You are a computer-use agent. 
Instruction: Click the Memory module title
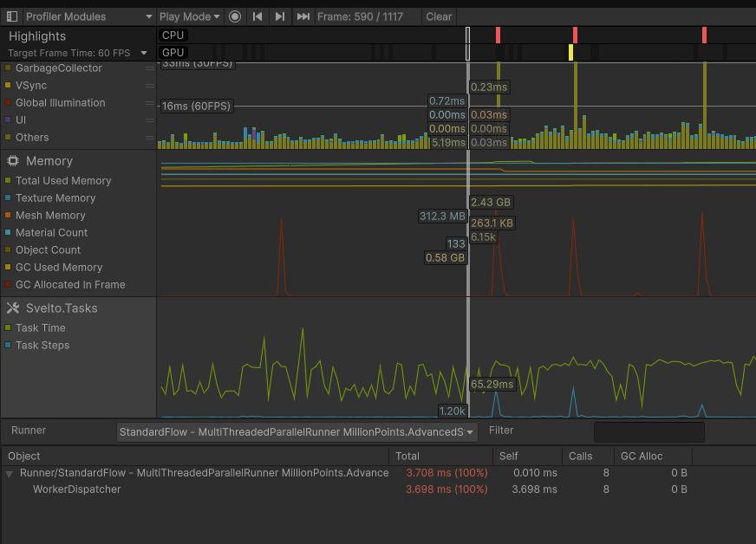(x=49, y=161)
